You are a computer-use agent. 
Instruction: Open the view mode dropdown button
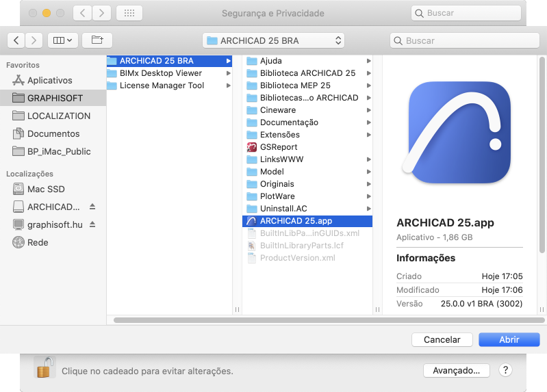(62, 40)
